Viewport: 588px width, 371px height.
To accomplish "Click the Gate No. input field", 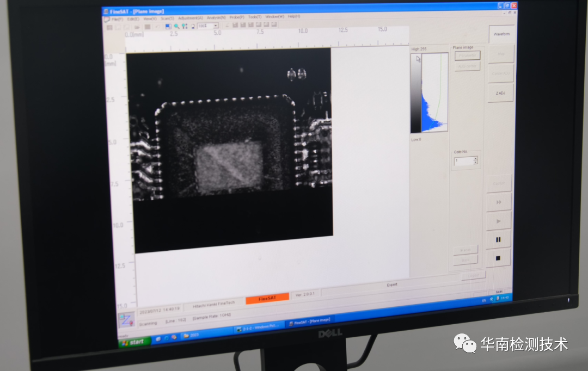I will tap(463, 161).
